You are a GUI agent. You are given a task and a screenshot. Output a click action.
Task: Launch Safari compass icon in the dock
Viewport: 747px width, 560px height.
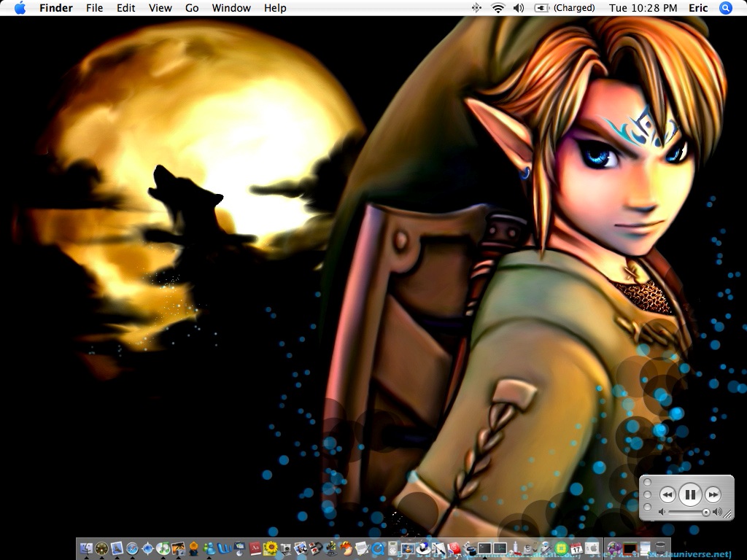click(132, 548)
